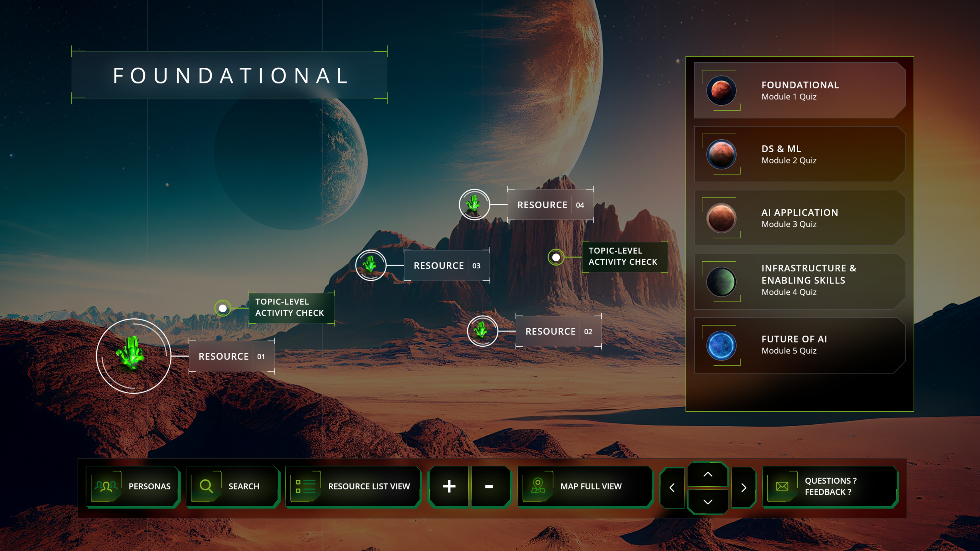Screen dimensions: 980x551
Task: Click the Resource 04 label button
Action: click(x=550, y=205)
